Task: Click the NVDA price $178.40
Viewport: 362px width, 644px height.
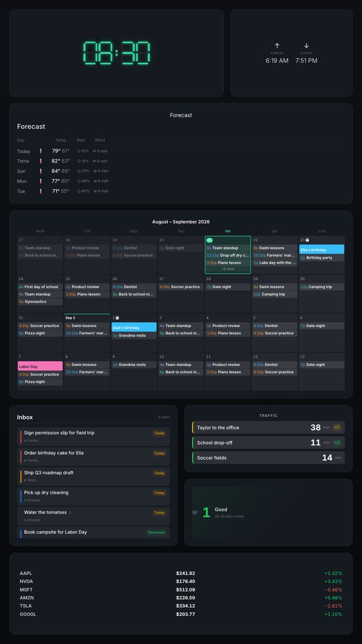Action: pos(186,582)
